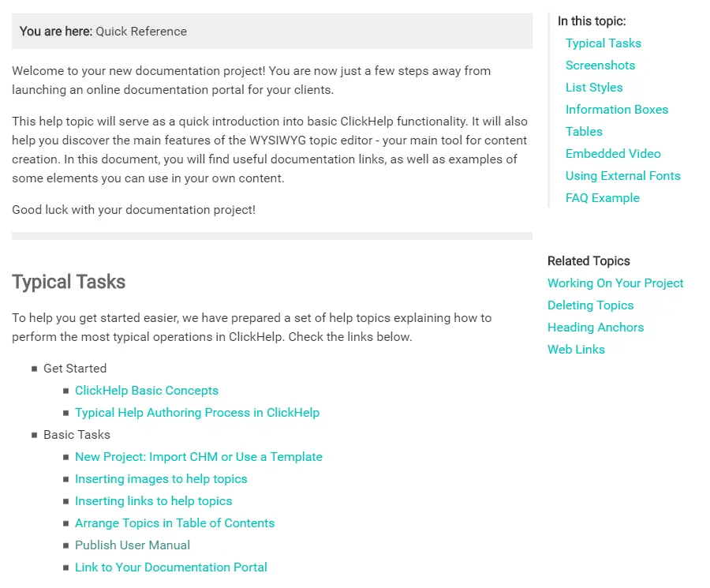Image resolution: width=710 pixels, height=588 pixels.
Task: Jump to Using External Fonts section
Action: point(622,176)
